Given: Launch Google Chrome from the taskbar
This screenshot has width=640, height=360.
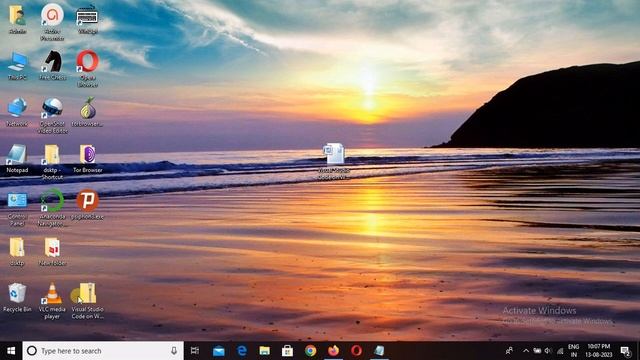Looking at the screenshot, I should click(x=310, y=351).
